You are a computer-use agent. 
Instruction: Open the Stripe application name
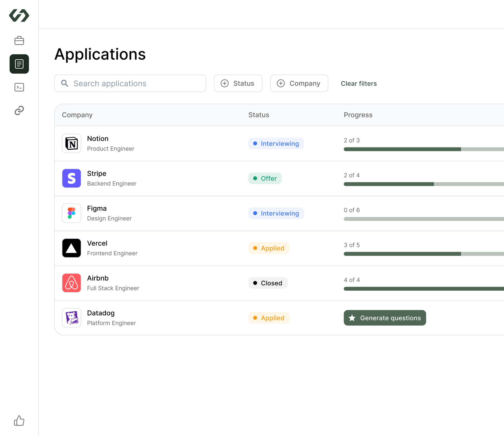(97, 173)
